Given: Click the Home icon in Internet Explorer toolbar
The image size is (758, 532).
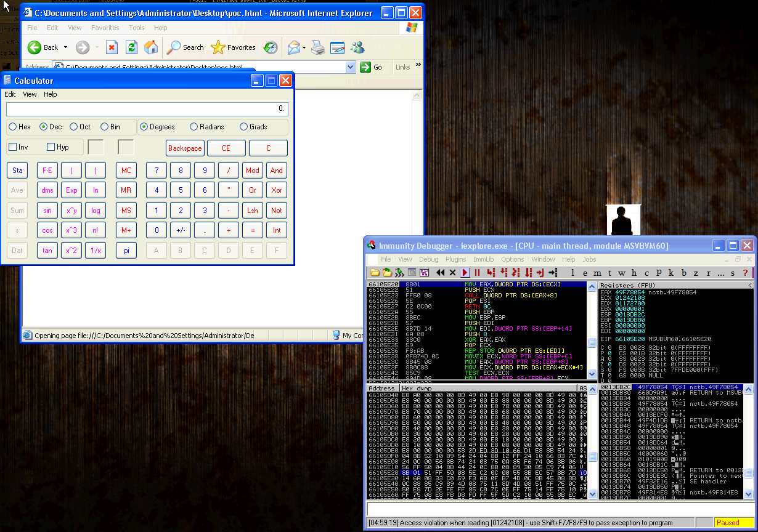Looking at the screenshot, I should coord(151,47).
